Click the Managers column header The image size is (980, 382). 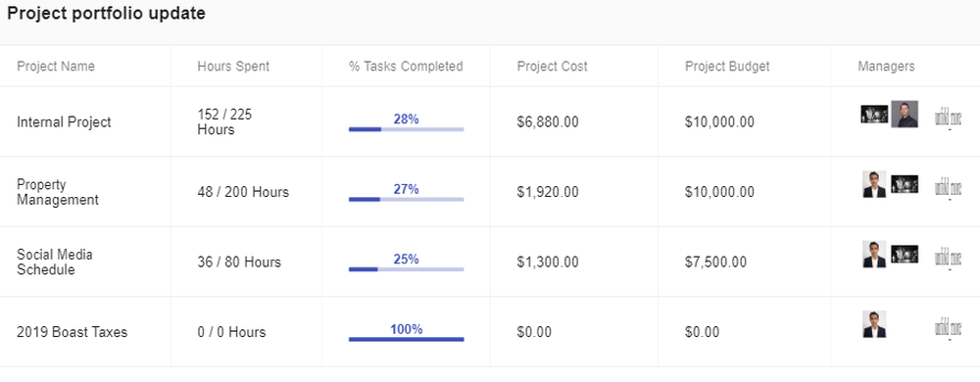click(x=886, y=67)
